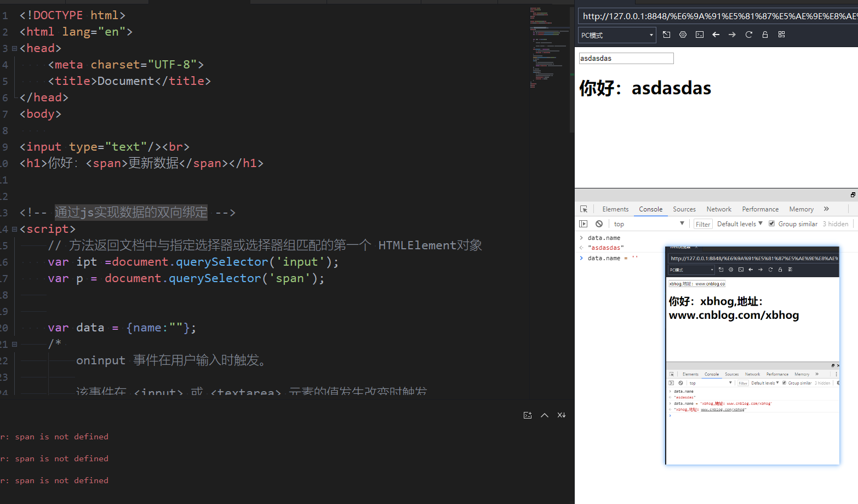The height and width of the screenshot is (504, 858).
Task: Click the var p querySelector('span') line
Action: click(x=186, y=278)
